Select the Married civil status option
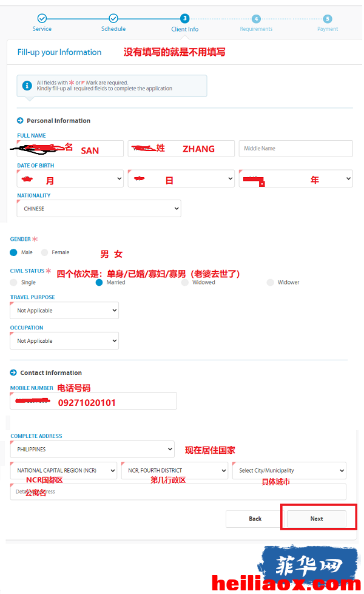The image size is (364, 594). (x=99, y=282)
